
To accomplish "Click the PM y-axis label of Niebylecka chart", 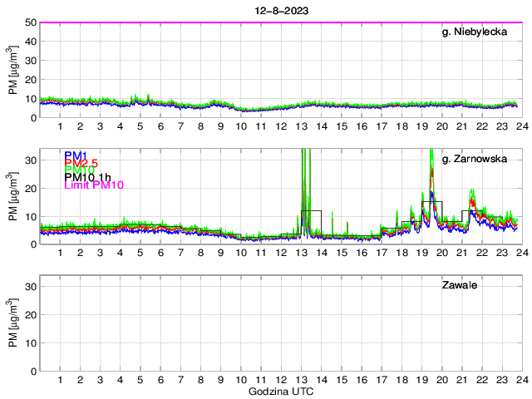I will [12, 70].
